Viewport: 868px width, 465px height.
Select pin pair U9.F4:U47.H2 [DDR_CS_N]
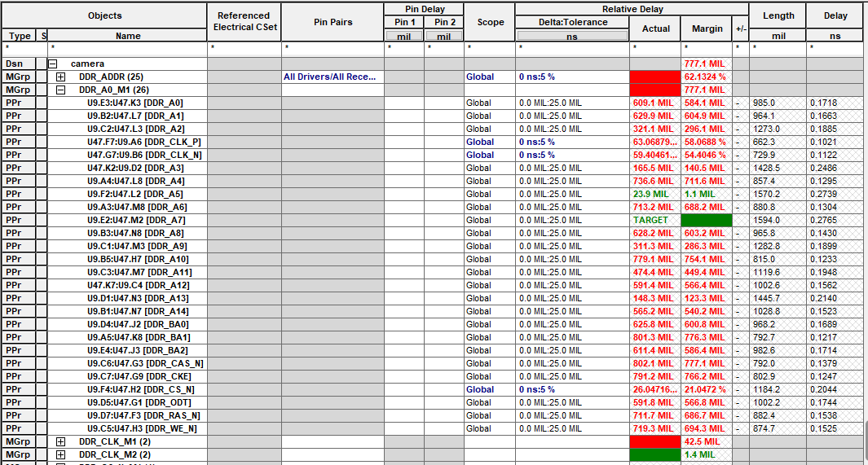[x=141, y=389]
